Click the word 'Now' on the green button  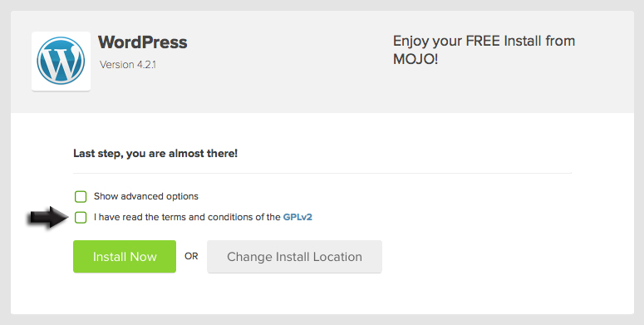click(x=143, y=257)
